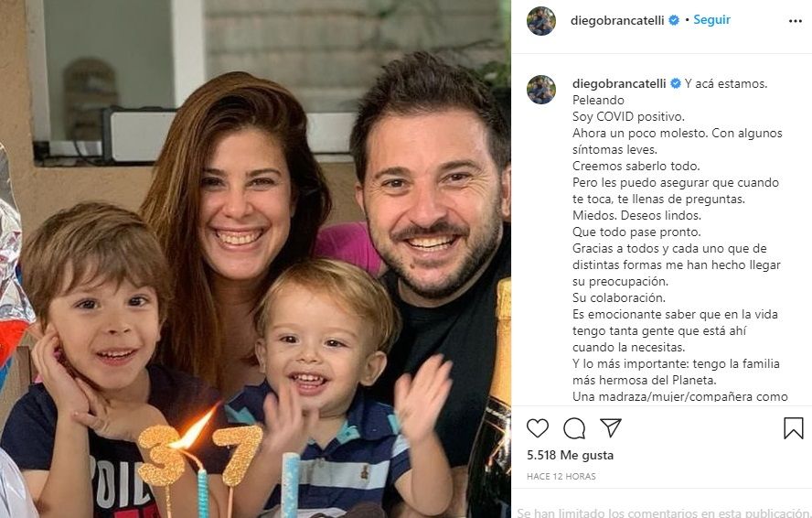Click the verified badge in the caption
This screenshot has width=812, height=518.
coord(675,83)
